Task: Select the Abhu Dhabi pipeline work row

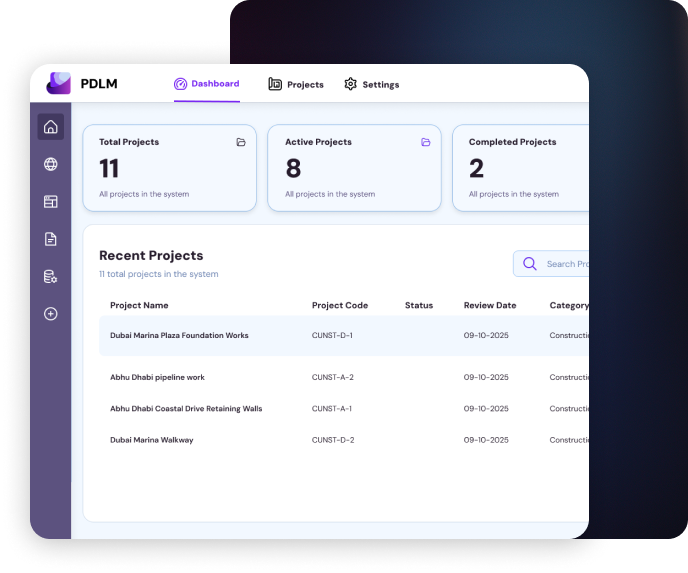Action: pyautogui.click(x=157, y=377)
